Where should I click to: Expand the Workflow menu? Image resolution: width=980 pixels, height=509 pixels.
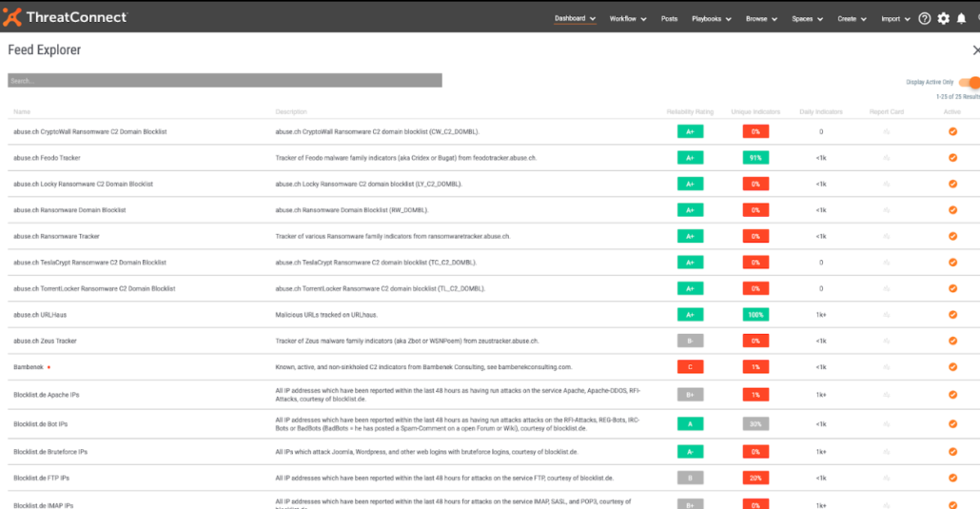tap(628, 19)
